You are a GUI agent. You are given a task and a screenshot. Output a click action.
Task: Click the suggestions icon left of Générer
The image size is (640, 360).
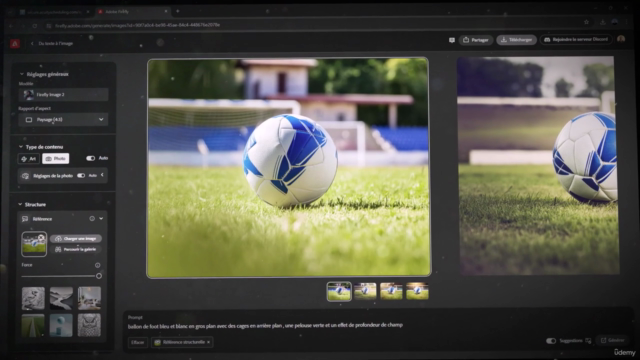pyautogui.click(x=588, y=340)
